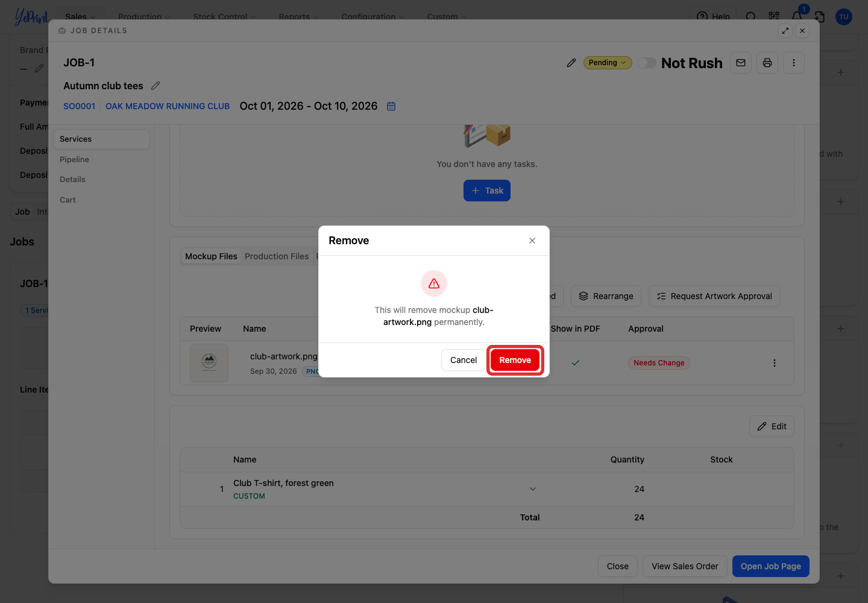This screenshot has height=603, width=868.
Task: Select Cart in job sidebar
Action: tap(101, 200)
